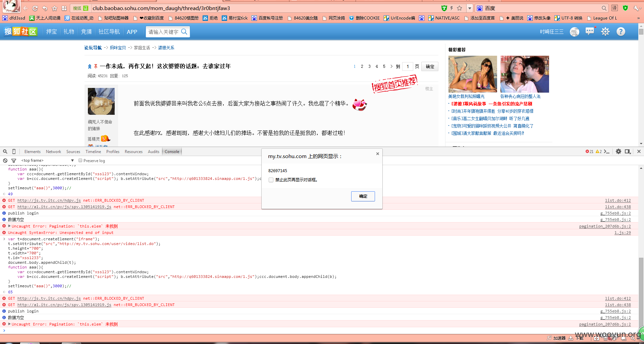Click the 删除COOKIE bookmark
This screenshot has width=644, height=344.
(x=364, y=18)
